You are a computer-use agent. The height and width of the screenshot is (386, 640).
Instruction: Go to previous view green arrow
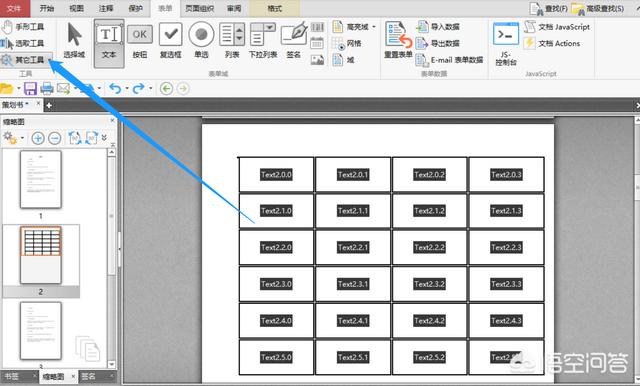click(166, 88)
